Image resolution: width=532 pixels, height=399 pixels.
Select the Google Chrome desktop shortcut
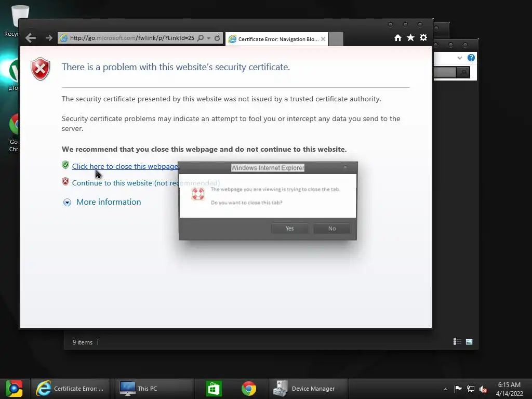(x=14, y=133)
